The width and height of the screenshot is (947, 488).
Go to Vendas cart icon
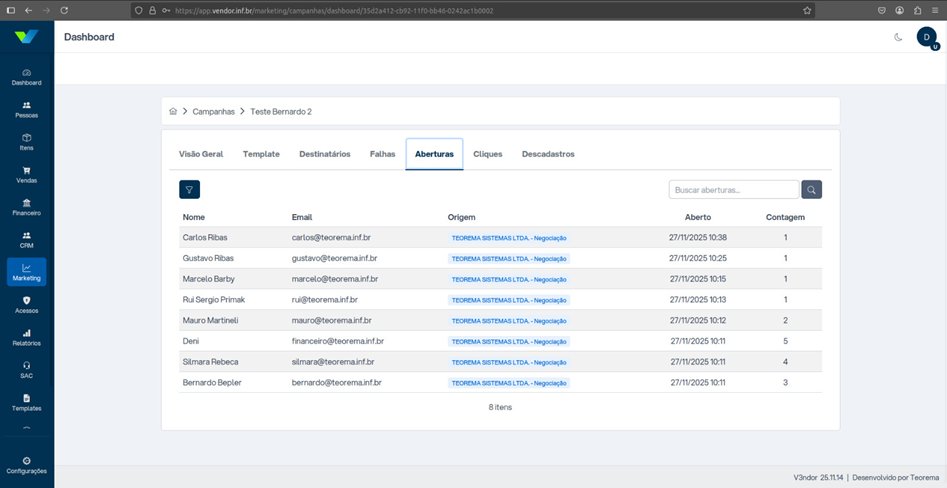pyautogui.click(x=27, y=170)
